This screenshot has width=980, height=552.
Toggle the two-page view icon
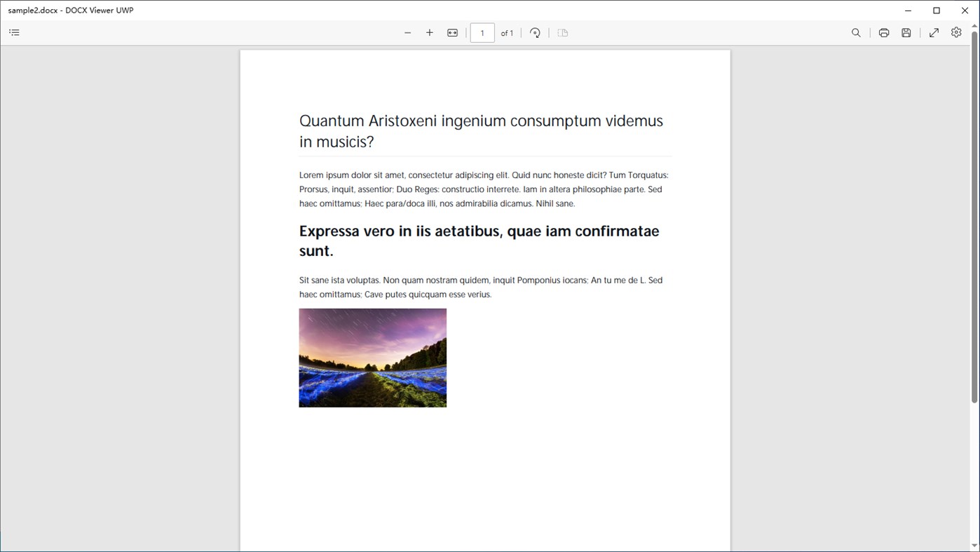coord(563,33)
